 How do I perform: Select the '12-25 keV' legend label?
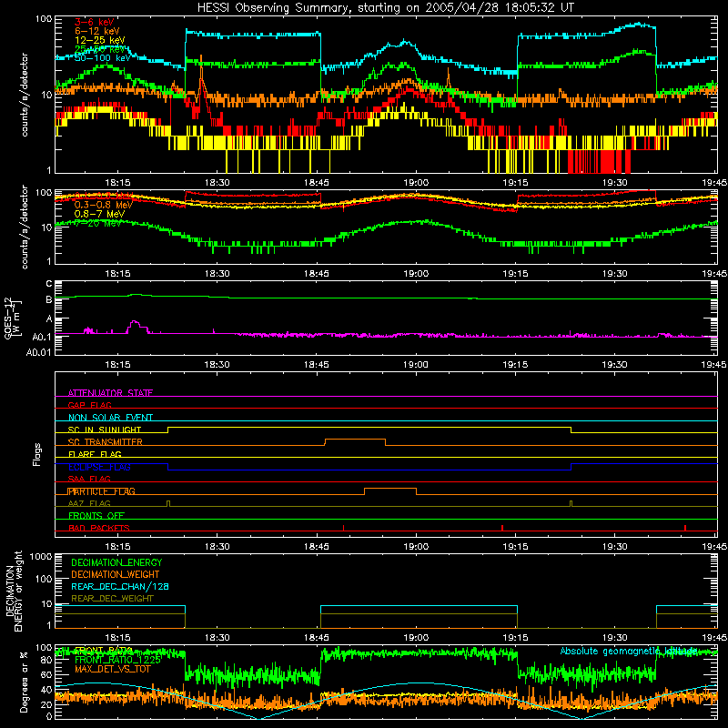(x=99, y=40)
